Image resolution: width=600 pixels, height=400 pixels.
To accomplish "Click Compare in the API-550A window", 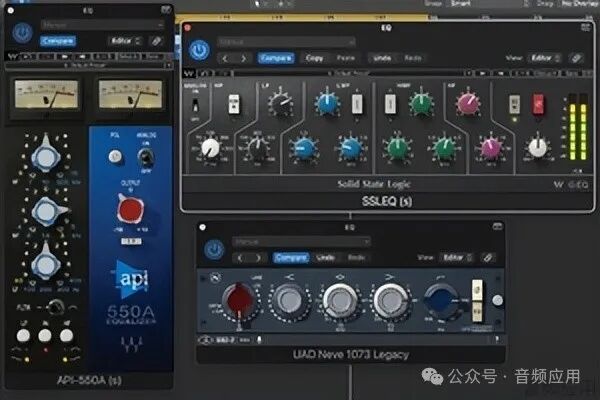I will (58, 41).
